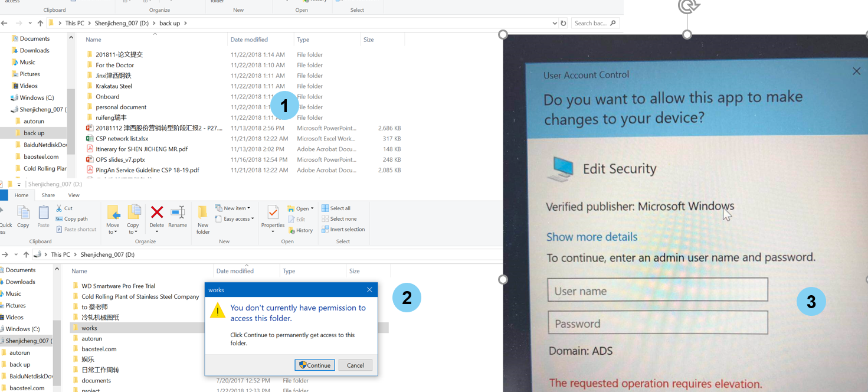
Task: Expand the breadcrumb chevron after back up
Action: pos(185,23)
